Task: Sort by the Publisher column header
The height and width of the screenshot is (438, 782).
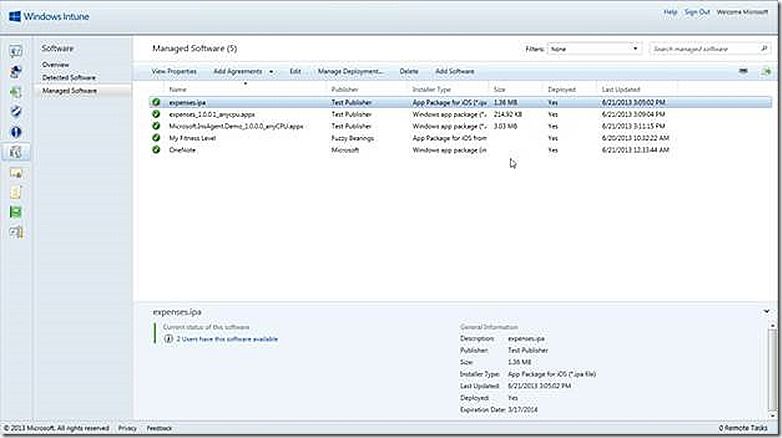Action: coord(345,89)
